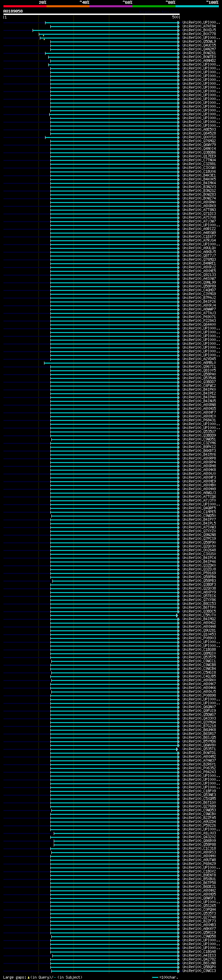Select UniRef100_B4IMK4 label
The height and width of the screenshot is (980, 222).
pyautogui.click(x=199, y=183)
